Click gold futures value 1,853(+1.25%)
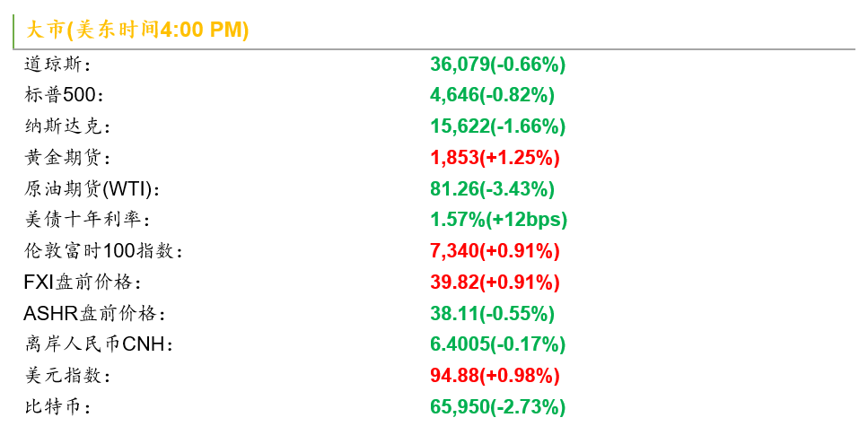Viewport: 868px width, 435px height. pos(495,158)
